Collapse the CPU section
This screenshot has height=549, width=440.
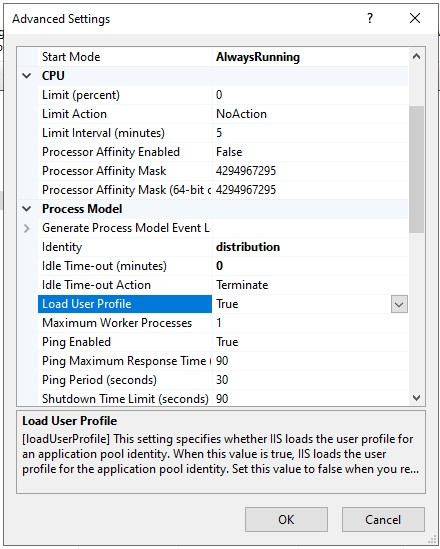pos(27,76)
